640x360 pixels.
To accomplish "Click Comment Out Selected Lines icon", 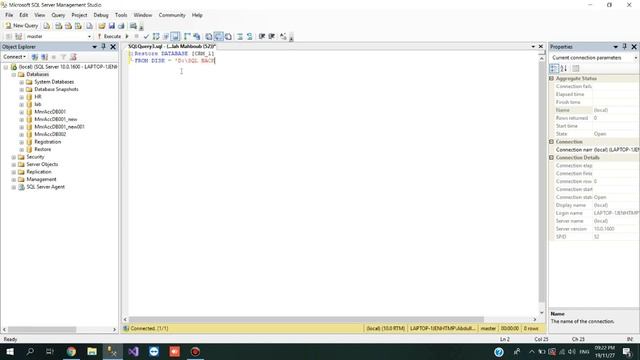I will (x=240, y=36).
